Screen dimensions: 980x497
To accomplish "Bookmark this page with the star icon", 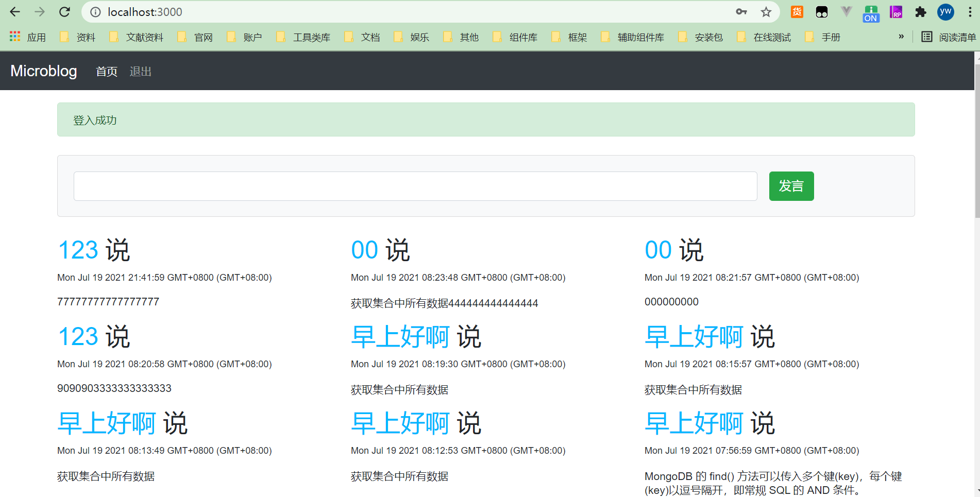I will point(766,12).
